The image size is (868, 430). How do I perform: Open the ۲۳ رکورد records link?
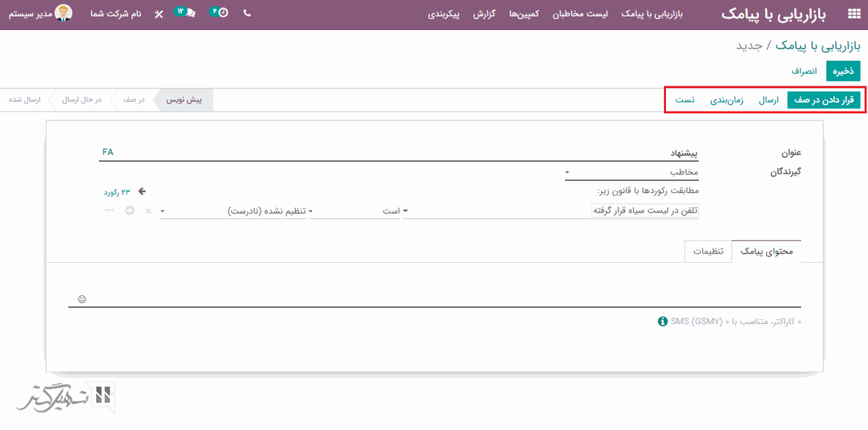point(117,192)
